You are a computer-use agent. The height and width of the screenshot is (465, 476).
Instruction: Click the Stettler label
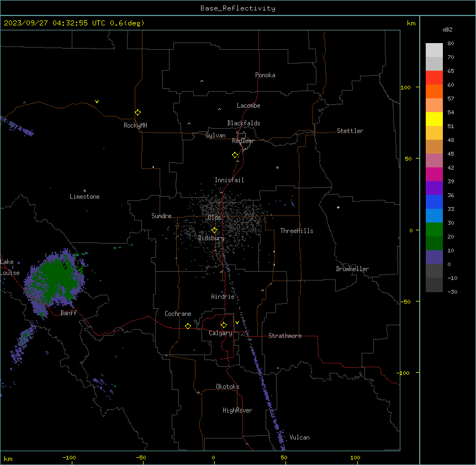[x=350, y=131]
